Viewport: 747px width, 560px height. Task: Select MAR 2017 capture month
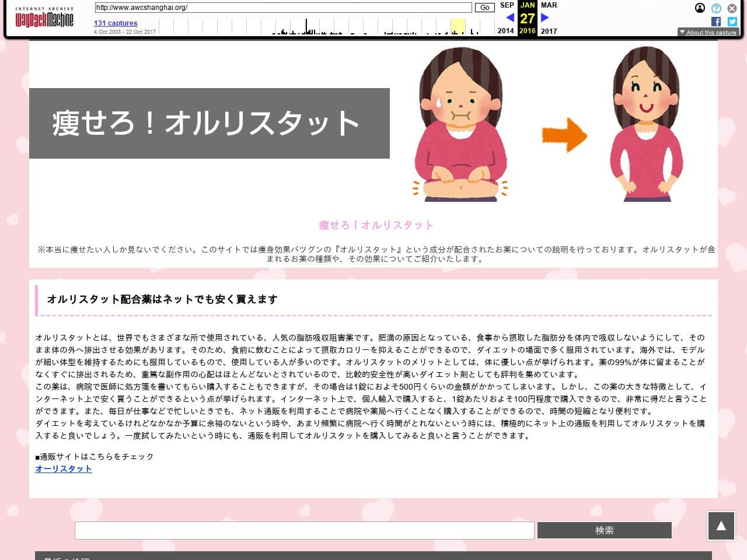pyautogui.click(x=549, y=5)
